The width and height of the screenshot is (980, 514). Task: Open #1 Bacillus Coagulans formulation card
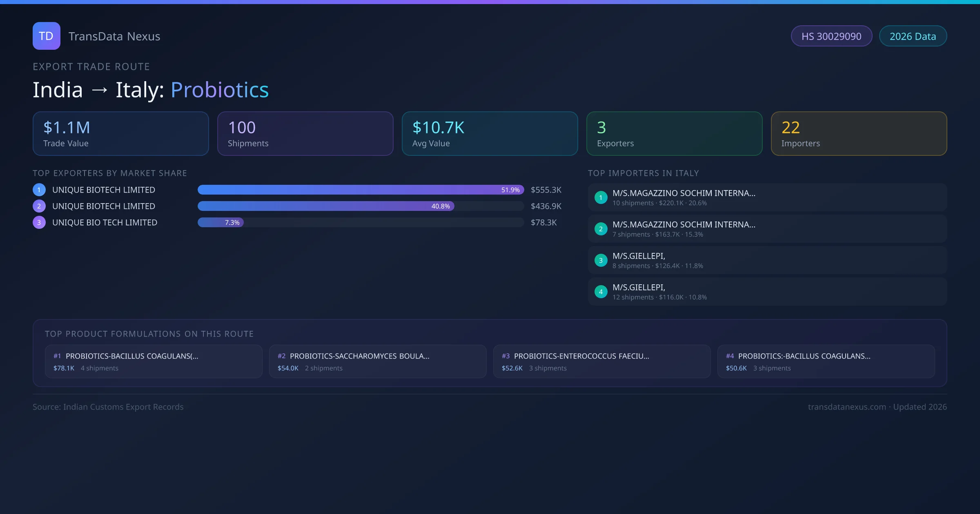point(153,361)
